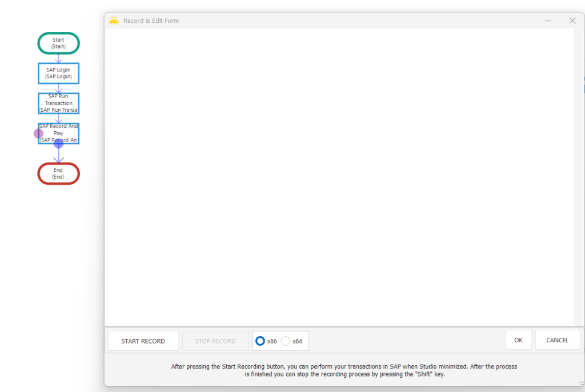Choose the x86 radio option
Viewport: 585px width, 392px height.
pyautogui.click(x=261, y=341)
